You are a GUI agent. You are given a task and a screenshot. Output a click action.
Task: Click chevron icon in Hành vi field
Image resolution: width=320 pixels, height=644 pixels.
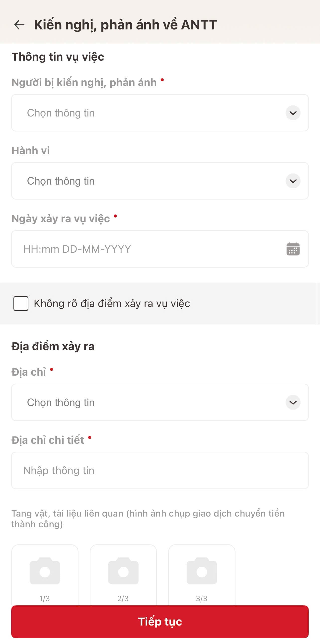tap(293, 181)
